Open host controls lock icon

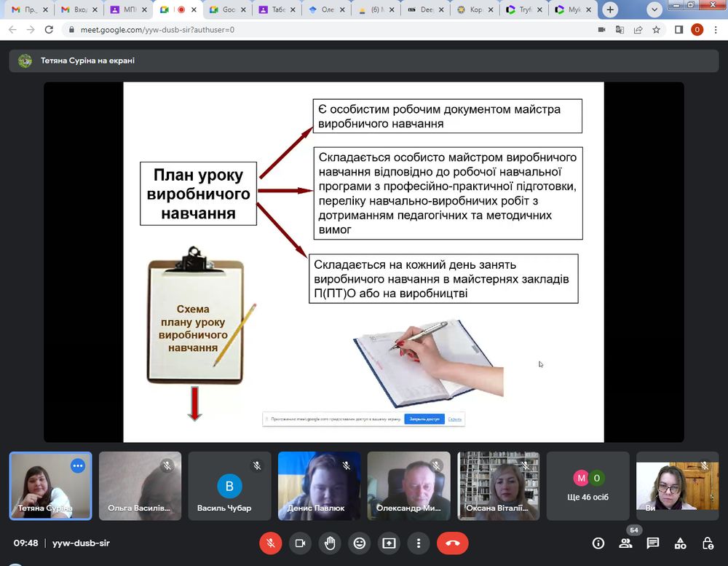[707, 543]
